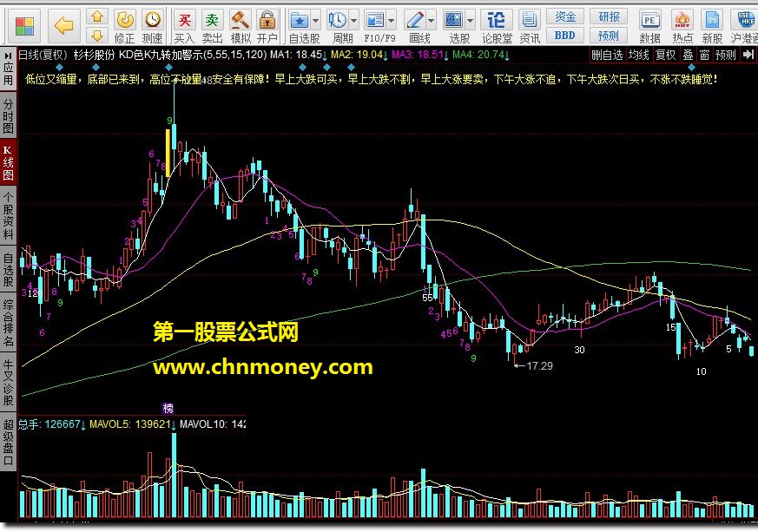The width and height of the screenshot is (758, 532).
Task: Switch to 分时图 intraday chart tab
Action: point(8,116)
